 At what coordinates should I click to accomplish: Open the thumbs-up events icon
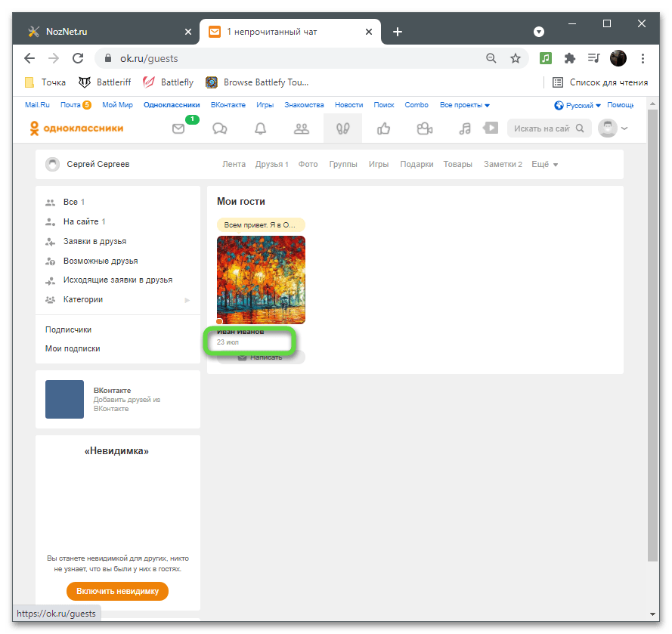click(x=384, y=128)
